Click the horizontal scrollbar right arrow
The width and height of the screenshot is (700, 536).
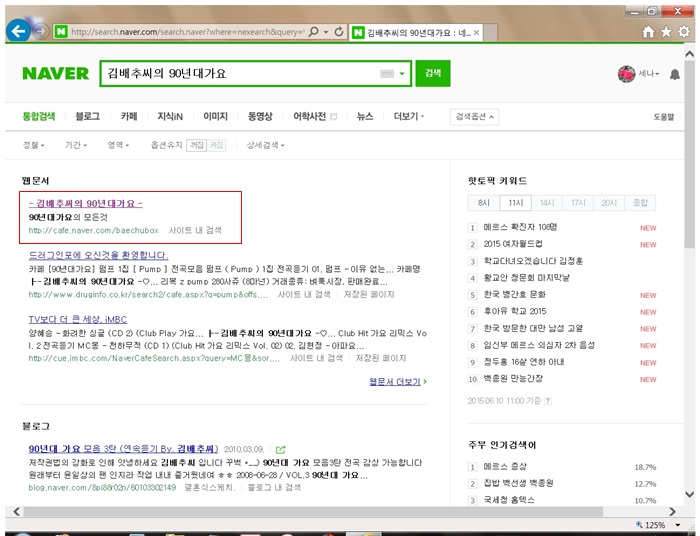[672, 511]
